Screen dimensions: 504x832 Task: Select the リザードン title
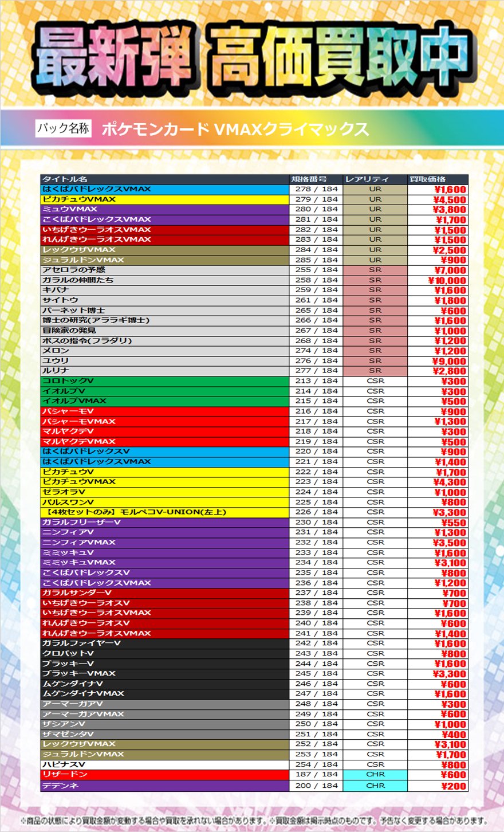[165, 775]
